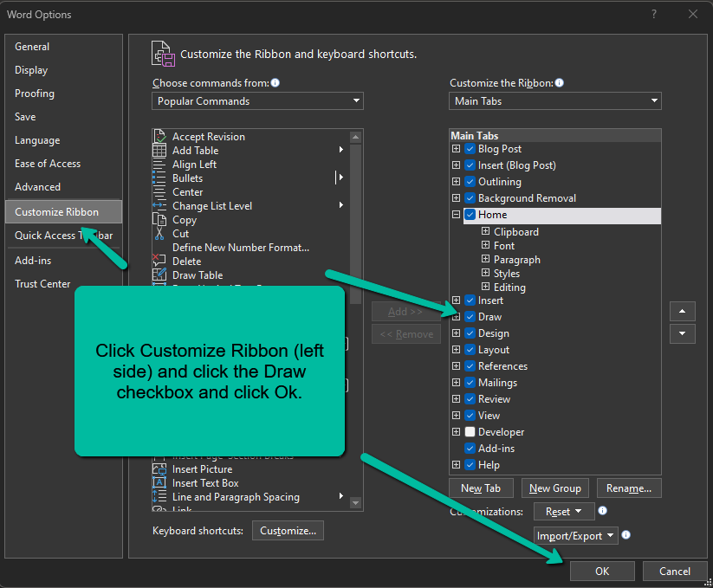713x588 pixels.
Task: Expand Add Table submenu arrow
Action: [341, 150]
